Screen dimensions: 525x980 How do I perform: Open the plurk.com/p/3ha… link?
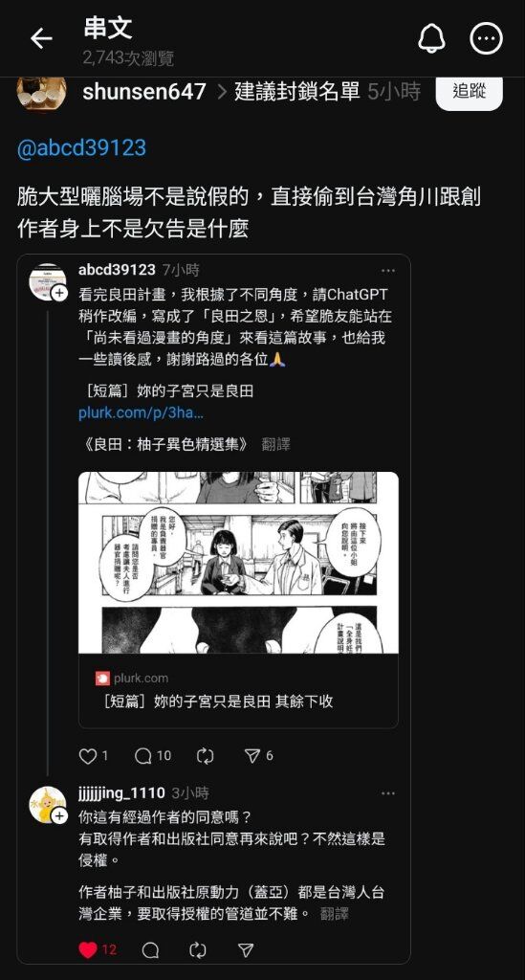[142, 413]
